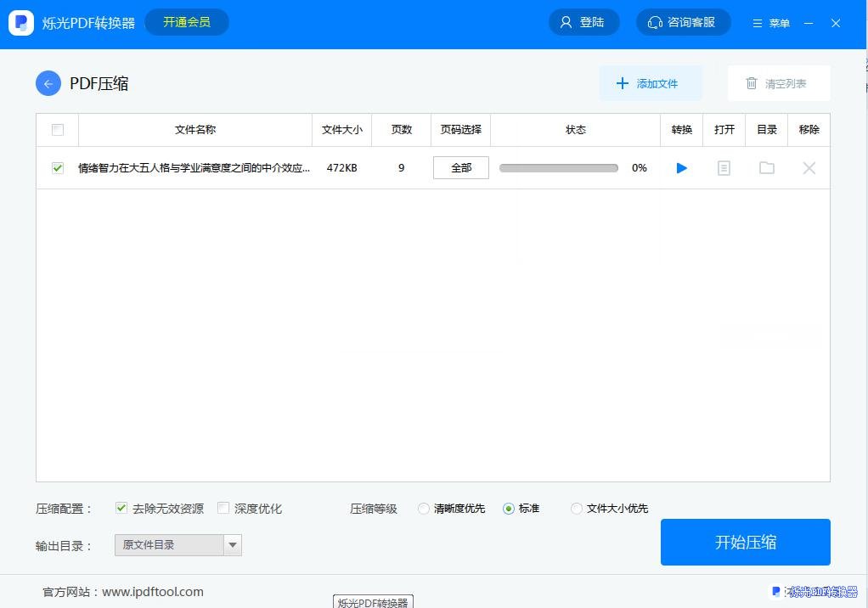Uncheck the 情绪智力 file row checkbox
The height and width of the screenshot is (608, 868).
(58, 167)
